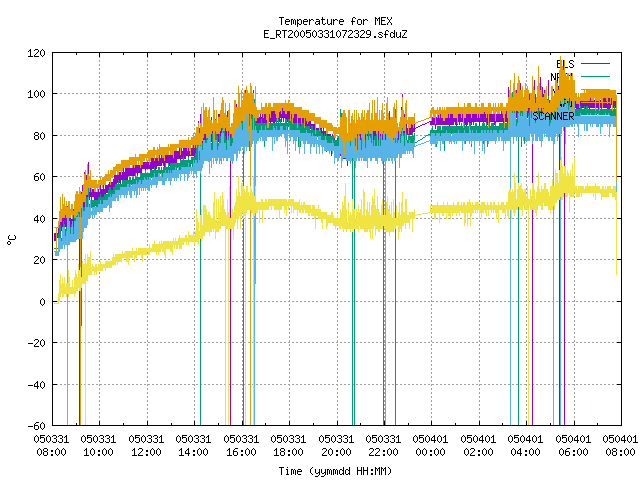Click the 050401 08:00 x-axis tick label
Viewport: 640px width, 480px height.
tap(620, 446)
